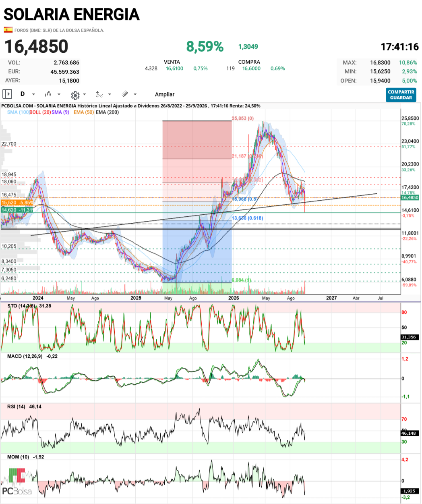Click the SMA (9) indicator label

tap(60, 112)
